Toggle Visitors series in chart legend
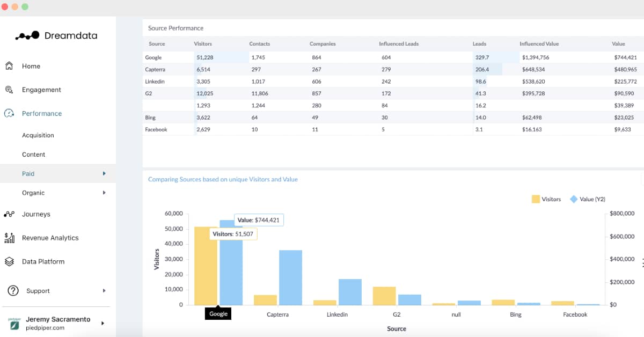Screen dimensions: 644x337 click(x=546, y=199)
